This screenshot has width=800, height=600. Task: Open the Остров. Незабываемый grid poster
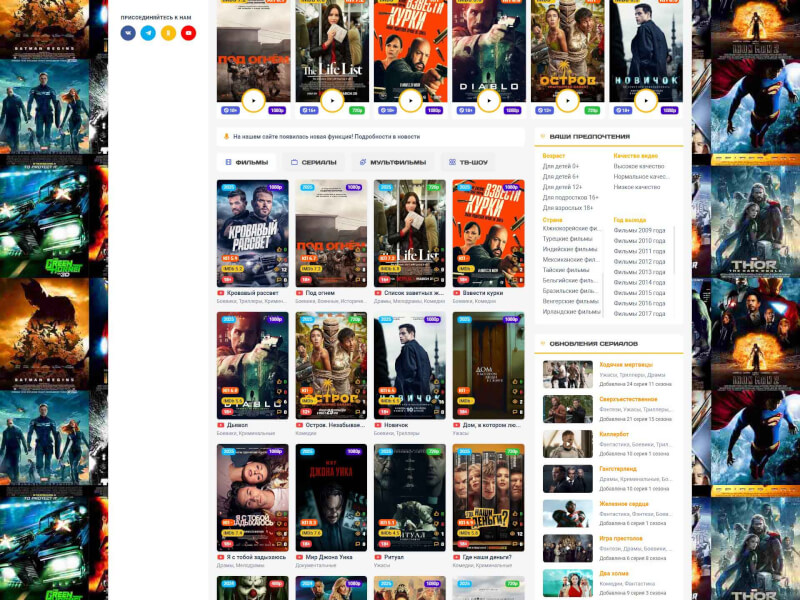coord(331,365)
